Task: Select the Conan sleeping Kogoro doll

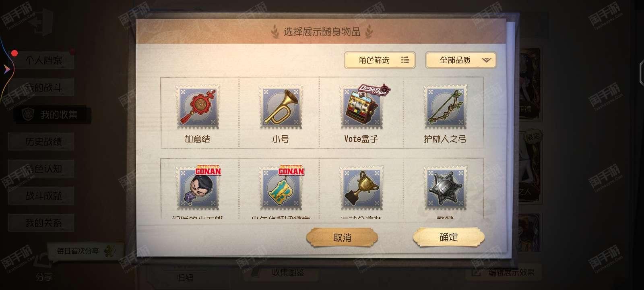Action: pos(197,188)
